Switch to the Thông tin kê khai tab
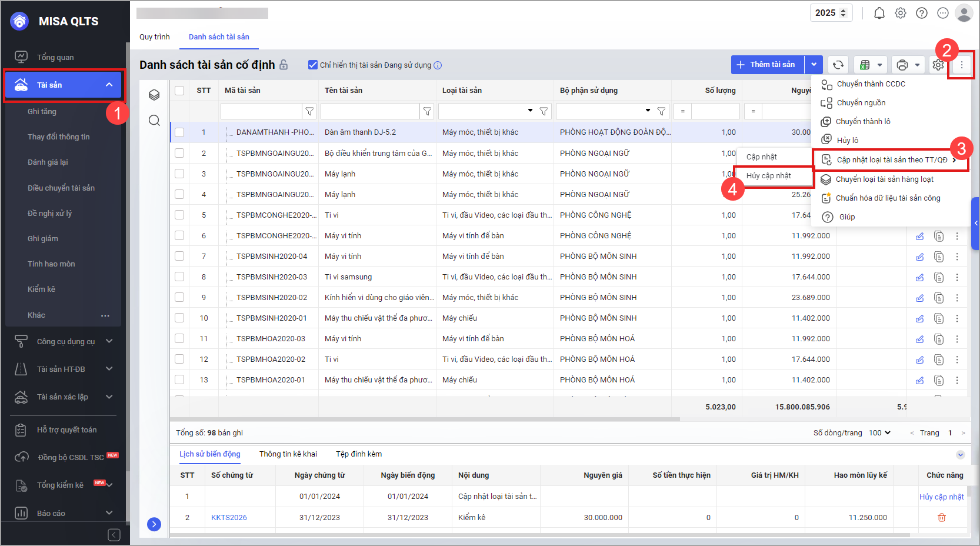 coord(288,454)
